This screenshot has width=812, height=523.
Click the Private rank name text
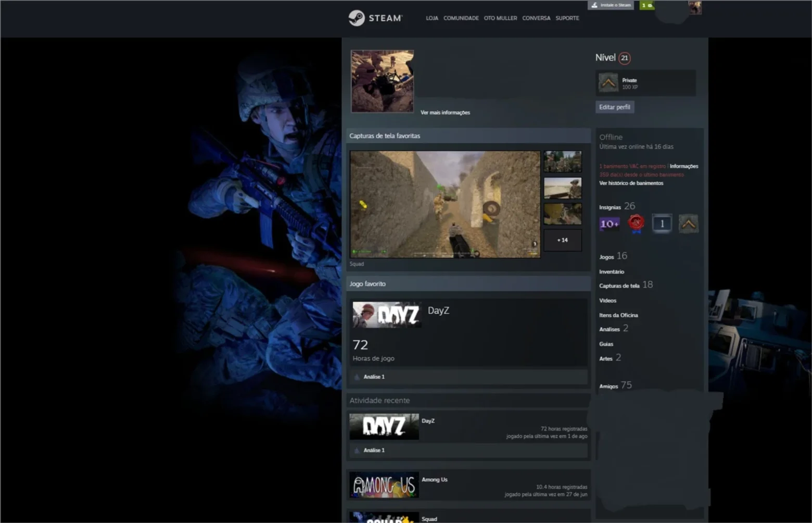point(629,80)
